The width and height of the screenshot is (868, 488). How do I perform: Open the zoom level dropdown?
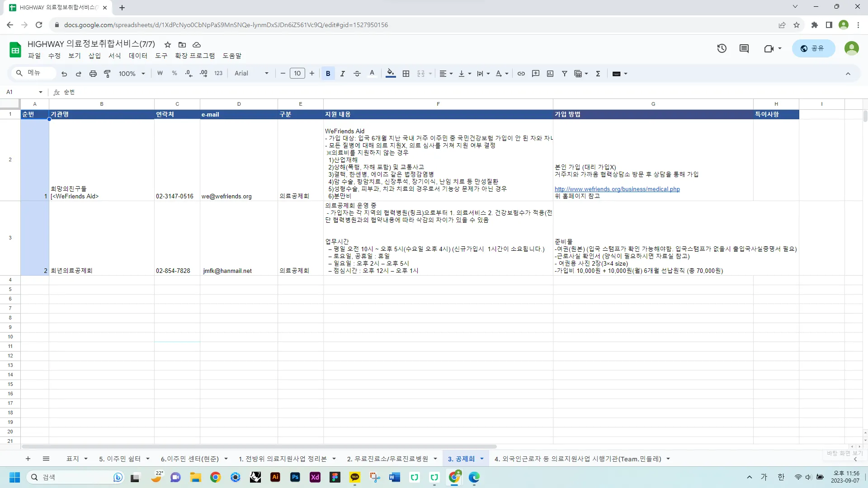(x=132, y=74)
